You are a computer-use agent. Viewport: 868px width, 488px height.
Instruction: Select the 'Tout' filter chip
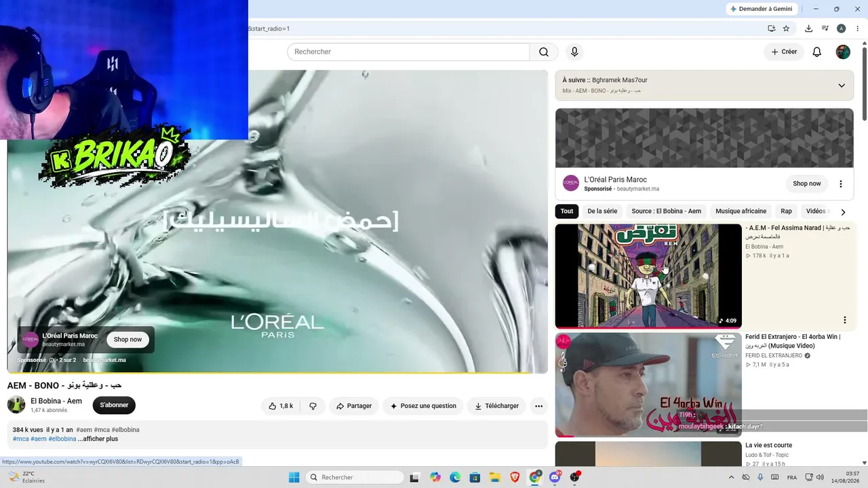(x=567, y=211)
